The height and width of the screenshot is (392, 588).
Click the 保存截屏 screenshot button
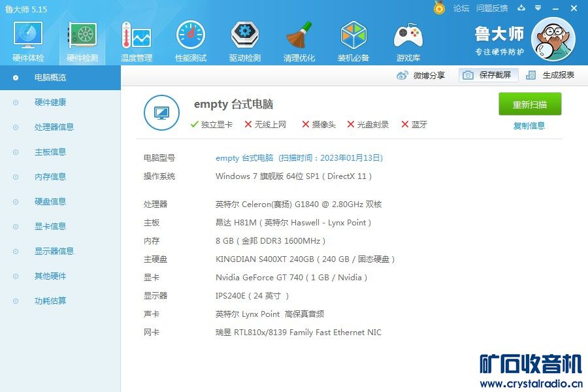click(489, 75)
